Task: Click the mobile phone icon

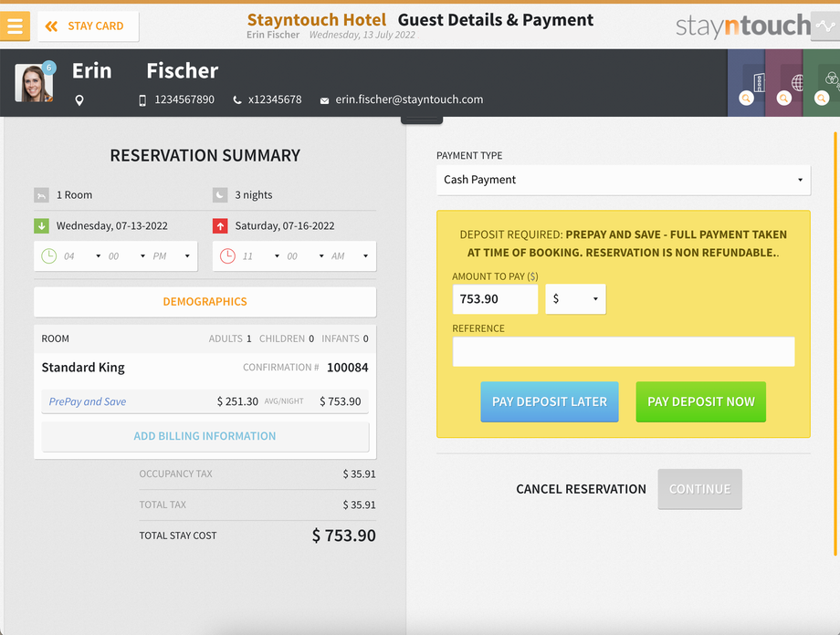Action: pyautogui.click(x=142, y=100)
